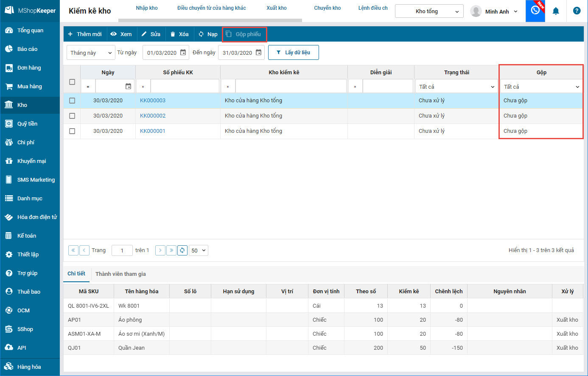Open the calendar picker for Từ ngày
The width and height of the screenshot is (588, 376).
tap(183, 53)
